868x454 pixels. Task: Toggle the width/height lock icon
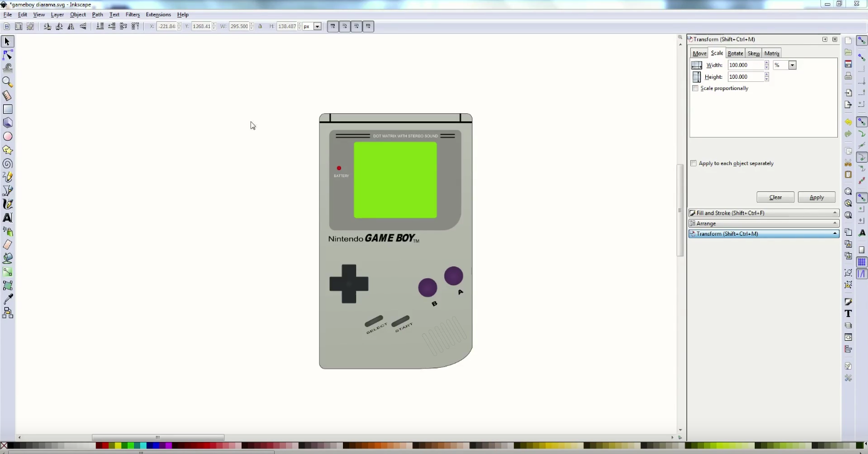click(260, 26)
